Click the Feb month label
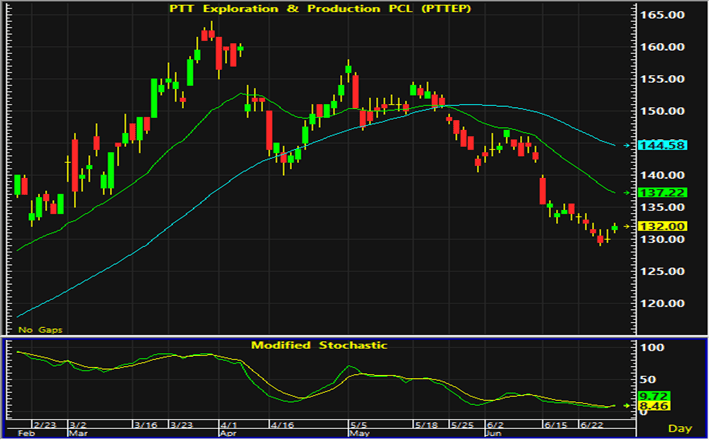 click(26, 434)
